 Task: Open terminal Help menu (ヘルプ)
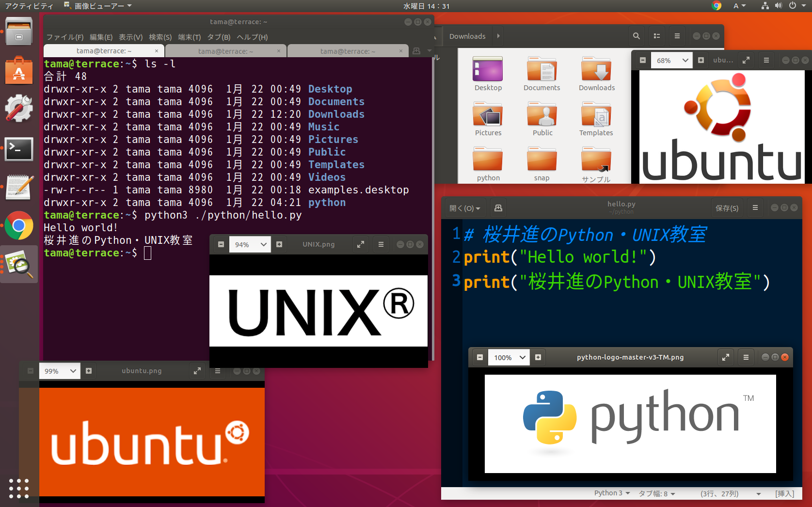[x=252, y=37]
